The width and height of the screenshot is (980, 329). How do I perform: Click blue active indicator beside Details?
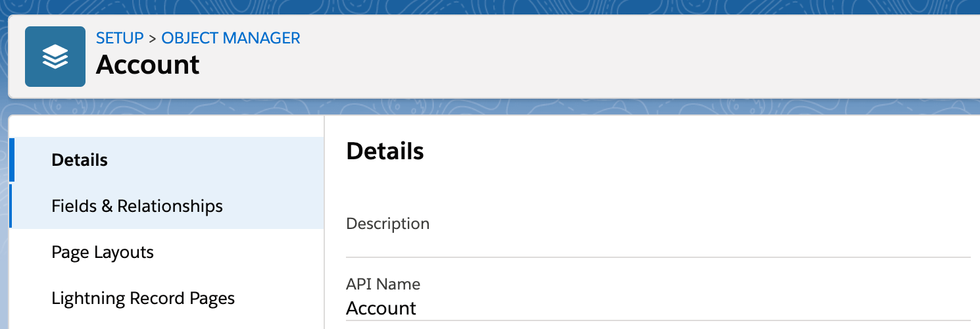point(11,160)
